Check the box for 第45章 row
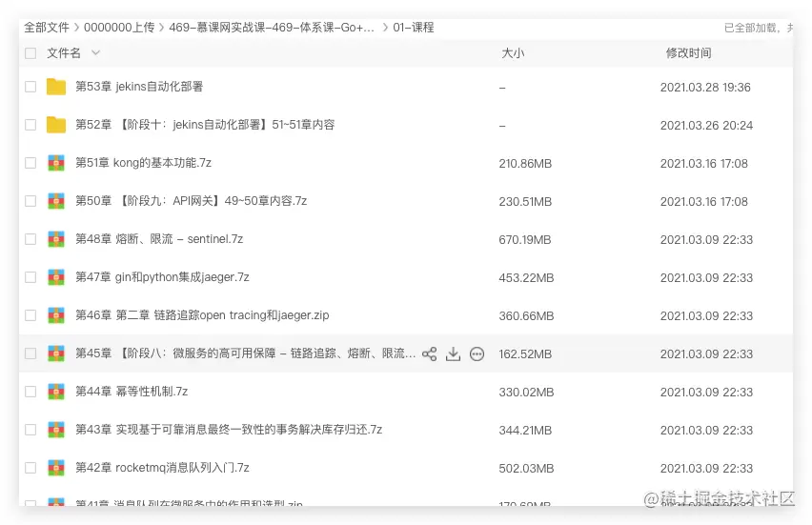Viewport: 812px width, 525px height. tap(30, 353)
